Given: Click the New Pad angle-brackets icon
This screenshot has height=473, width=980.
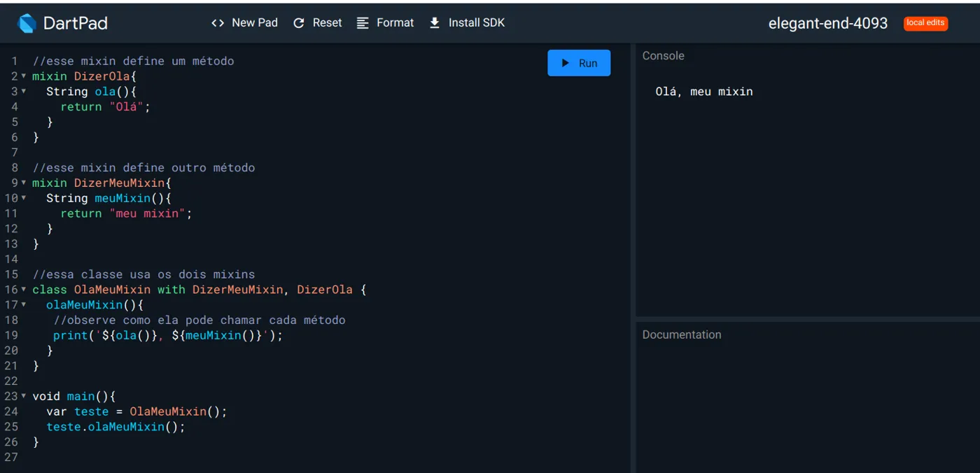Looking at the screenshot, I should (218, 23).
